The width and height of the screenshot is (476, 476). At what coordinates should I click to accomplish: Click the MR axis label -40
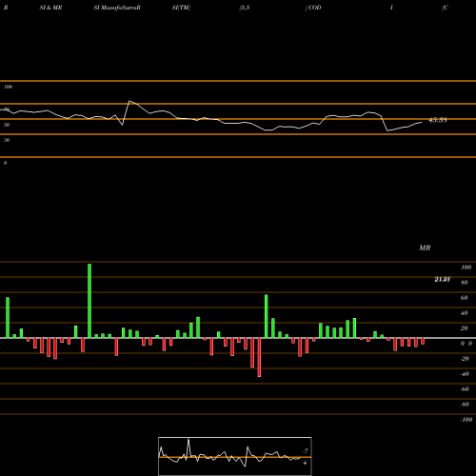click(x=465, y=374)
